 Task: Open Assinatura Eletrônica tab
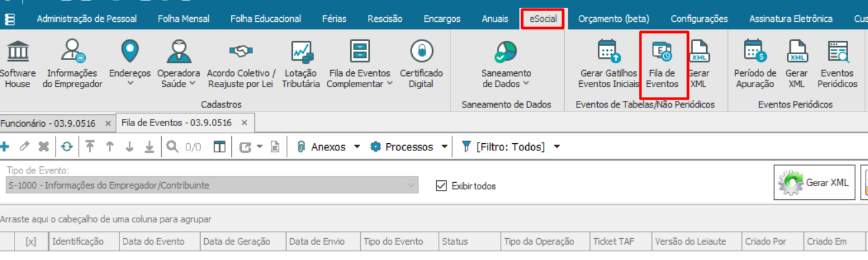pos(791,19)
